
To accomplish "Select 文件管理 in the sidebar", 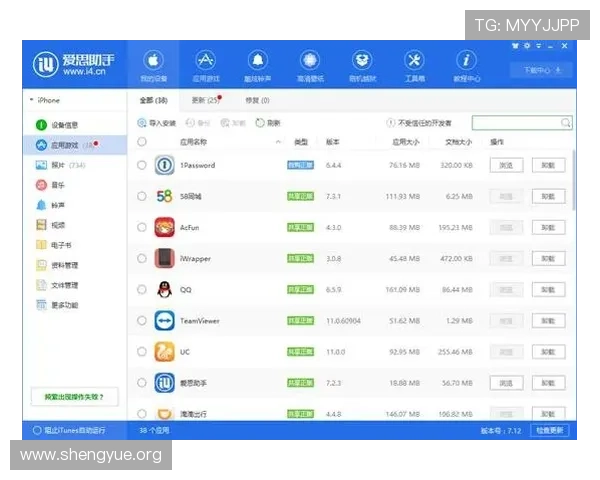I will 57,285.
